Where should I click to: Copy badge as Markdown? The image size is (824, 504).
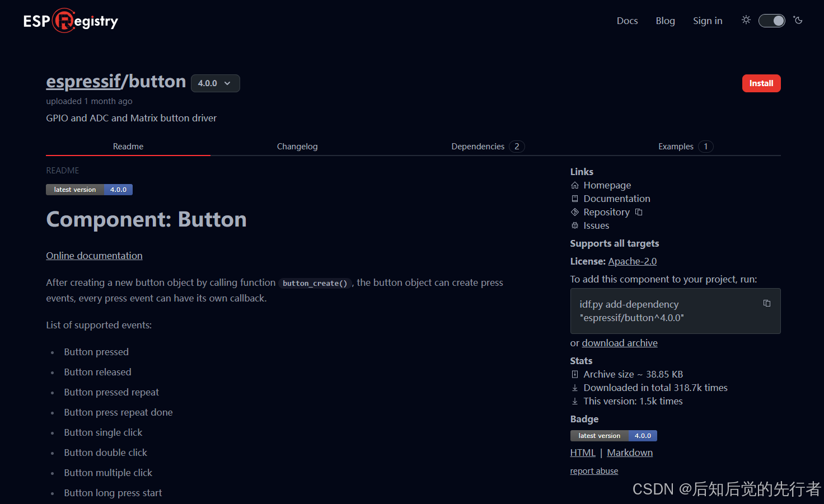tap(630, 453)
